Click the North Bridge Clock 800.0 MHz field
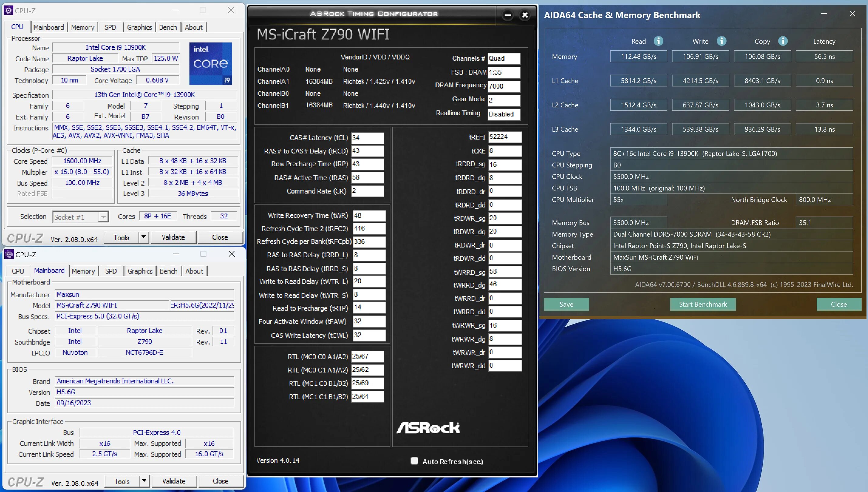Image resolution: width=868 pixels, height=492 pixels. [824, 200]
